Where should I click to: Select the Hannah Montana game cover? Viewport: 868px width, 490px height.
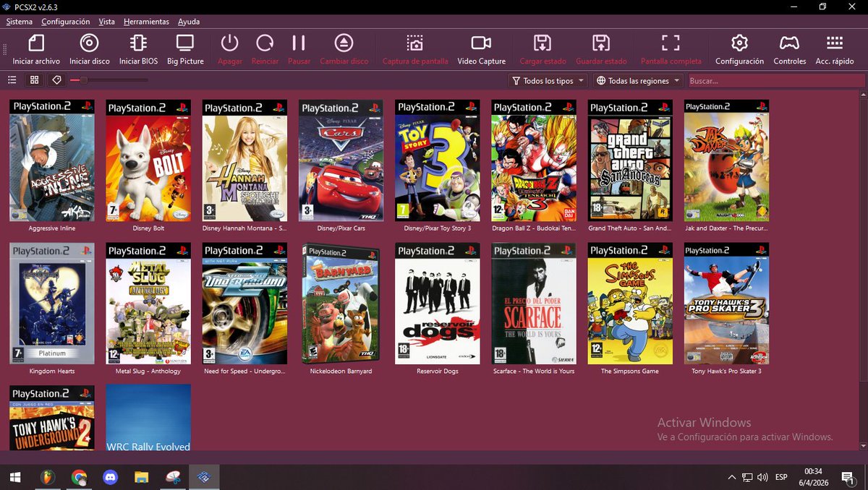[244, 160]
